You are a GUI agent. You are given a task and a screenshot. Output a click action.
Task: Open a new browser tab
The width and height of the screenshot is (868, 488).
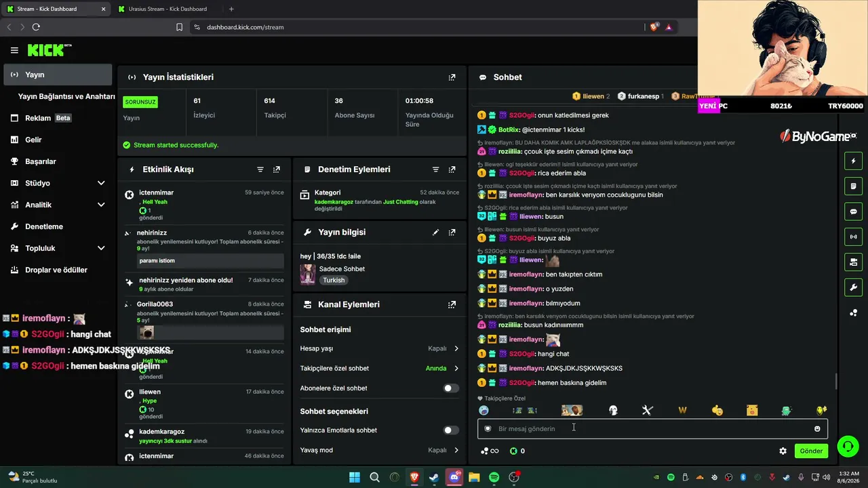(231, 9)
